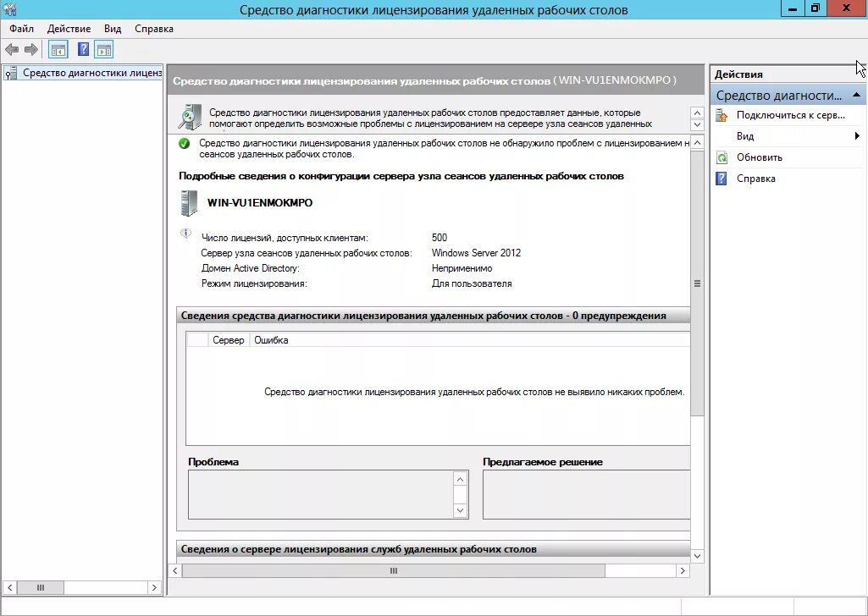Click the Неприменимо domain value
The width and height of the screenshot is (868, 616).
pyautogui.click(x=462, y=268)
